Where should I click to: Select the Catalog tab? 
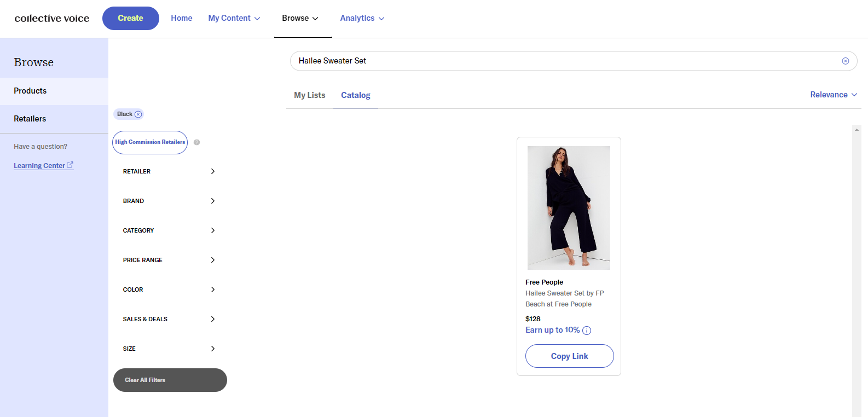click(356, 95)
